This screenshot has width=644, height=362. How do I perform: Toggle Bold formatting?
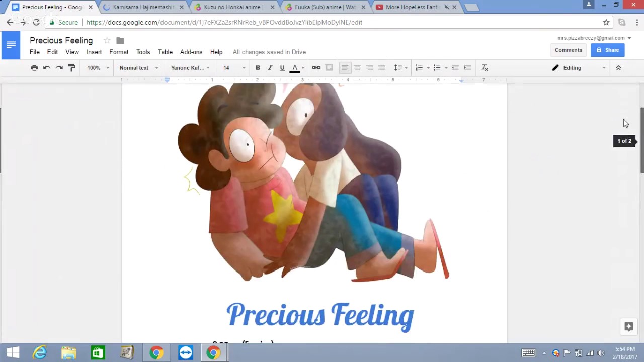258,68
